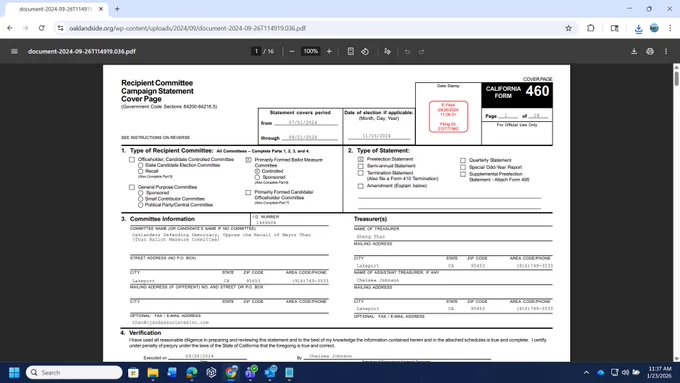The image size is (680, 383).
Task: Open a new browser tab
Action: [117, 9]
